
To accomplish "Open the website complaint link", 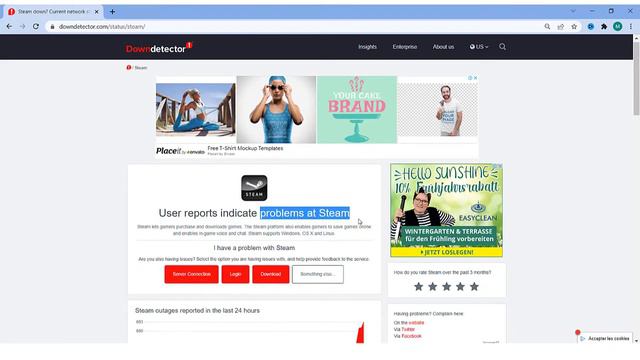I will pos(416,322).
